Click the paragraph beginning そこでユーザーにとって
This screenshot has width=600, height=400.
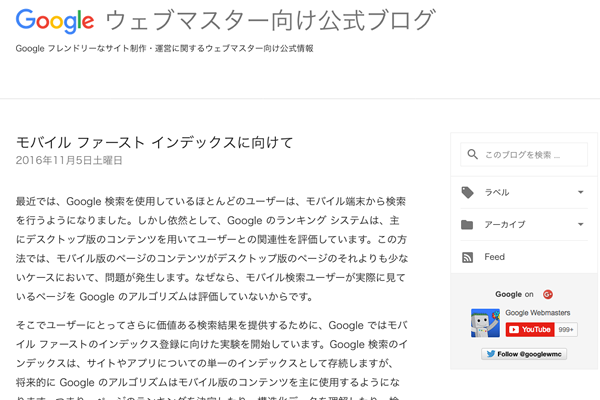click(212, 360)
